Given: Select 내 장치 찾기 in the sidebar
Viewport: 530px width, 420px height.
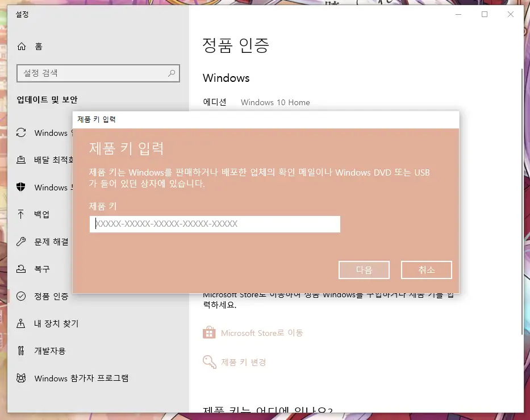Looking at the screenshot, I should click(56, 323).
